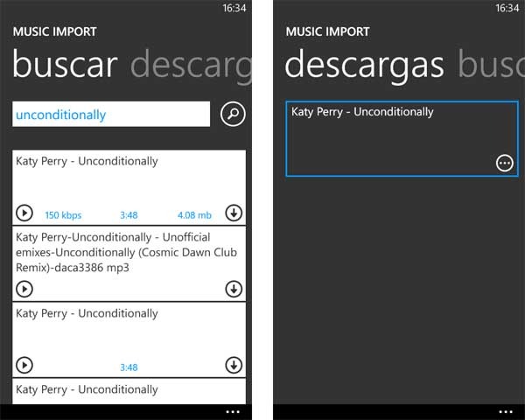Download the third search result track
Screen dimensions: 525x420
click(x=233, y=365)
